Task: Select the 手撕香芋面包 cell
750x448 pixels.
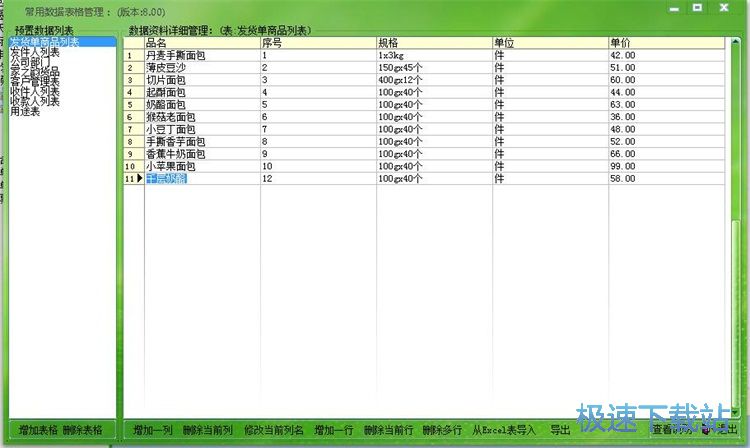Action: click(202, 142)
